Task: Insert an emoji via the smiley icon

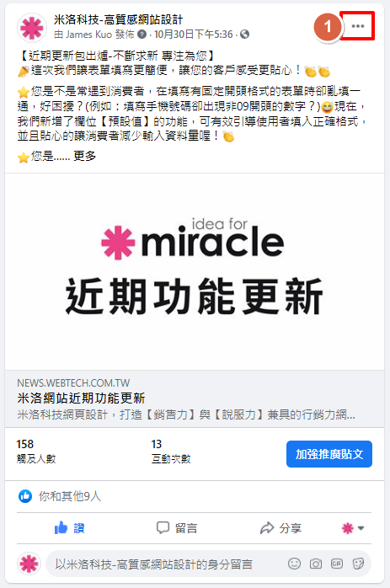Action: pos(294,564)
